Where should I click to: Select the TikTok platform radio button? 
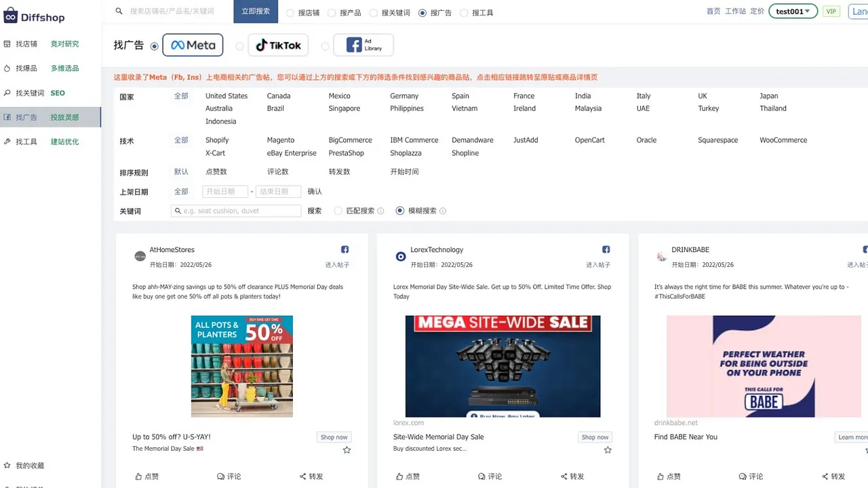coord(239,46)
